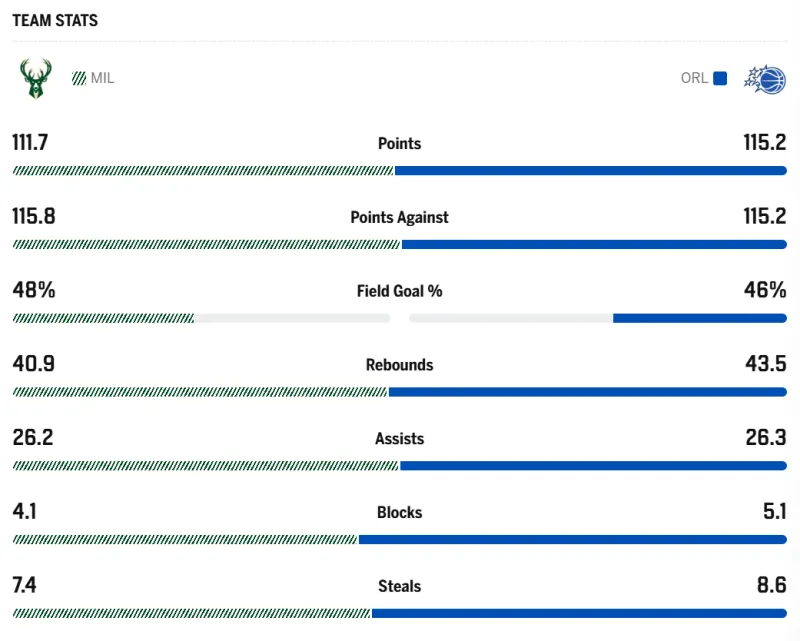Click the MIL striped legend swatch
The height and width of the screenshot is (641, 800).
point(79,78)
